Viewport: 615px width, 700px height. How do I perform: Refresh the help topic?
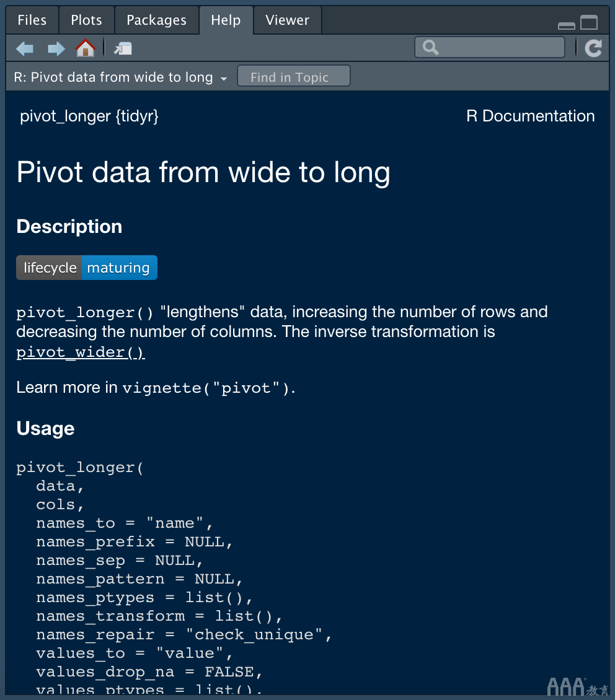[x=593, y=48]
